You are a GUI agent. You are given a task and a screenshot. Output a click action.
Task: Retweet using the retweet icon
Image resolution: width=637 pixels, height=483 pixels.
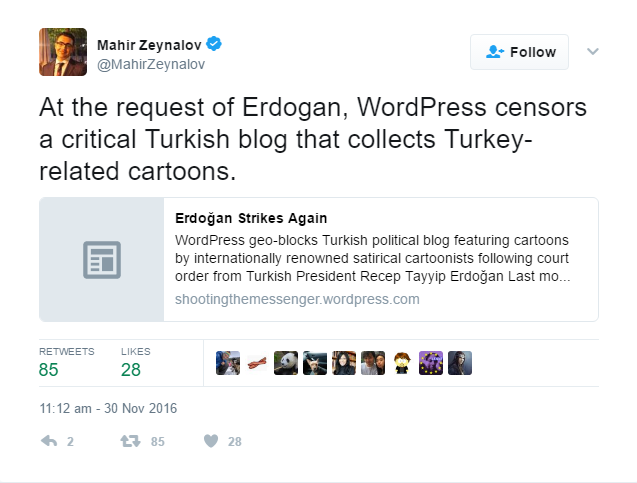pos(129,441)
